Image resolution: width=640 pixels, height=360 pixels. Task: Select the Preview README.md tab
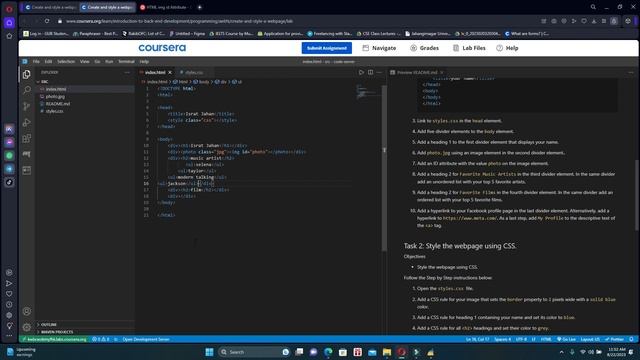click(x=416, y=72)
